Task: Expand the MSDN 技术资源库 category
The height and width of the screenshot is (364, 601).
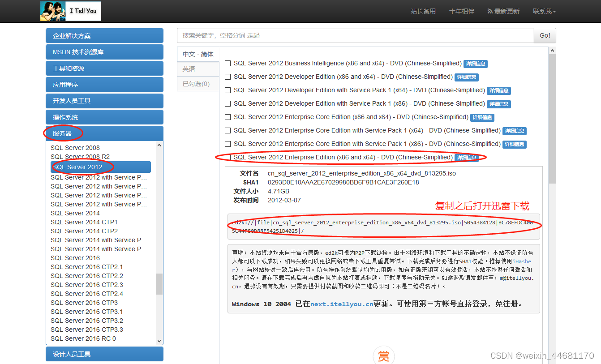Action: 104,52
